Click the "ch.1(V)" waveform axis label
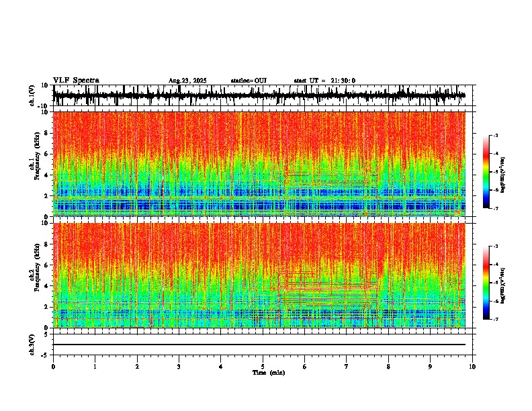The height and width of the screenshot is (411, 532). point(32,95)
